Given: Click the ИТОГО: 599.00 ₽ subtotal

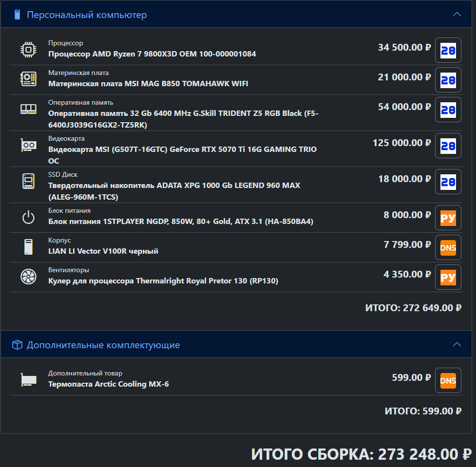Looking at the screenshot, I should [x=423, y=411].
